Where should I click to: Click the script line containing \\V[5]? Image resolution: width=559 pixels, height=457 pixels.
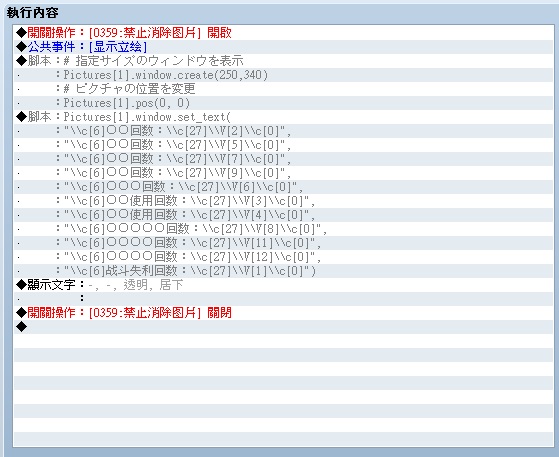coord(283,145)
